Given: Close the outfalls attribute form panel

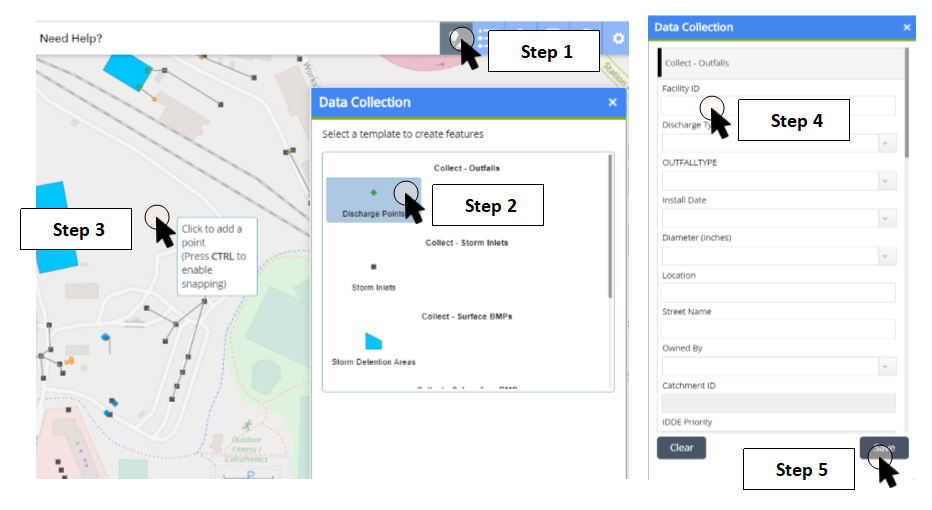Looking at the screenshot, I should click(906, 27).
